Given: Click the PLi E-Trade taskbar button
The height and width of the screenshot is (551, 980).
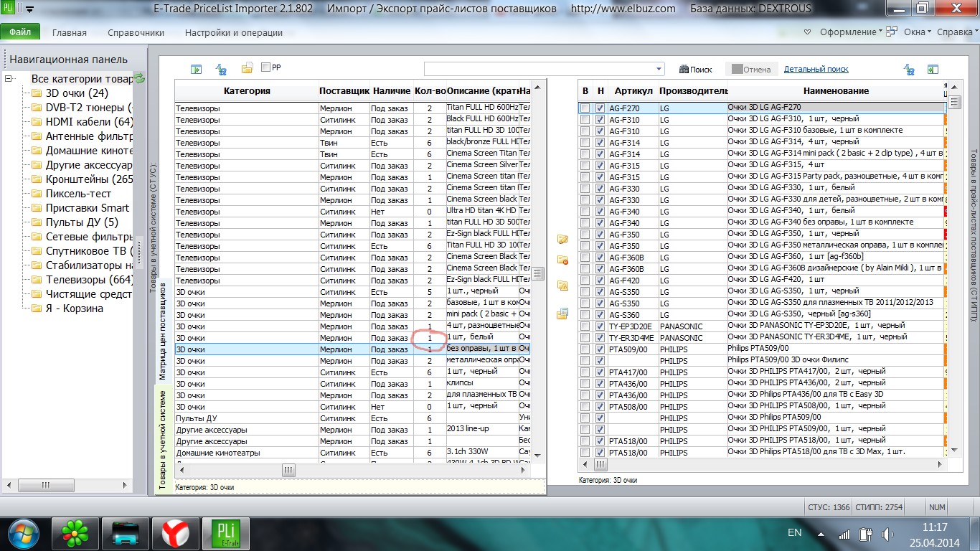Looking at the screenshot, I should pyautogui.click(x=227, y=533).
